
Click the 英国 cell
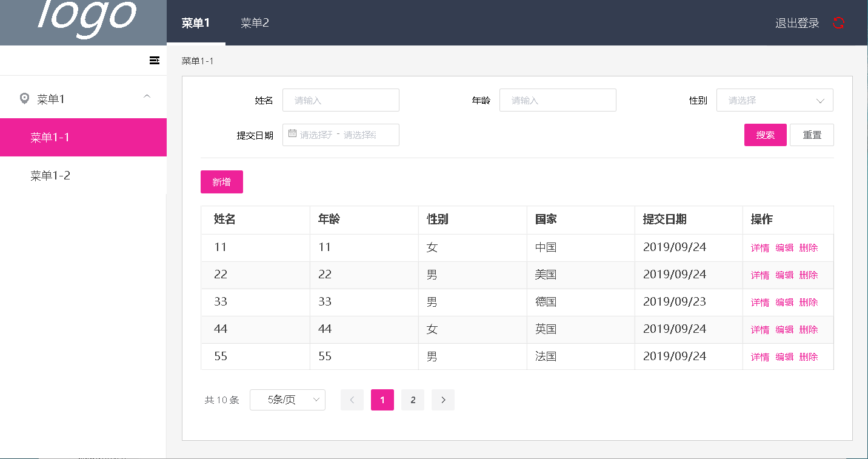(581, 329)
